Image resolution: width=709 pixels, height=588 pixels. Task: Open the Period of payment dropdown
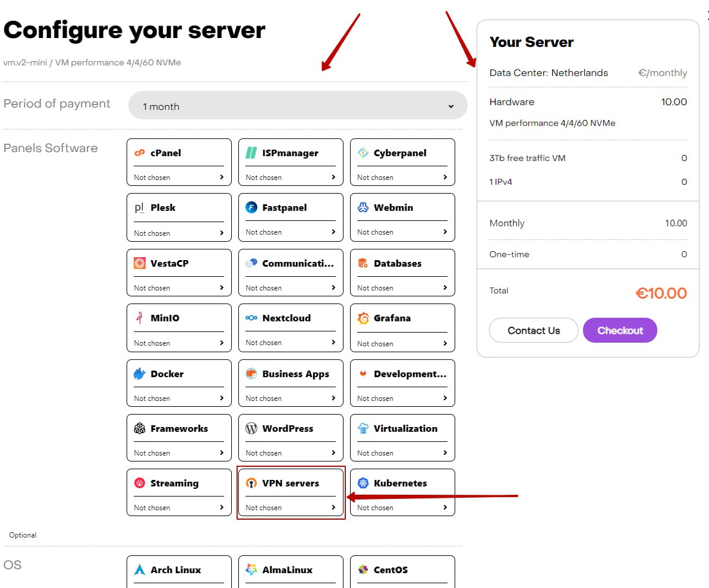tap(298, 106)
